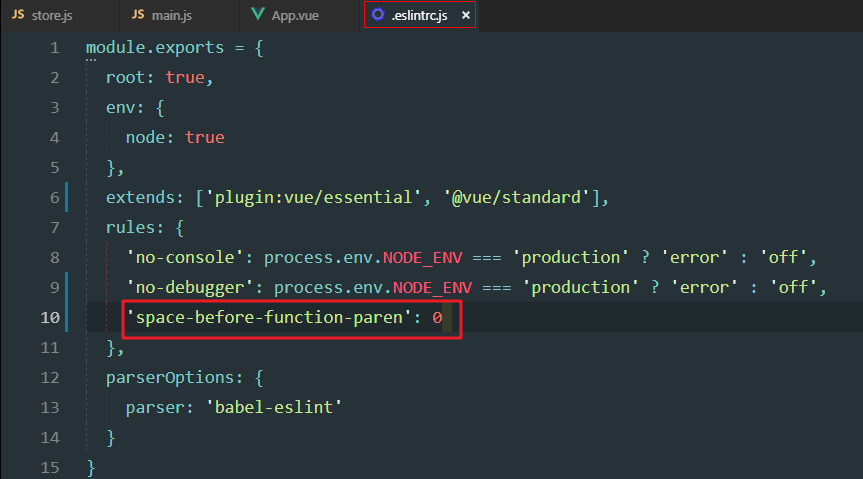Switch to the store.js tab

pyautogui.click(x=53, y=15)
